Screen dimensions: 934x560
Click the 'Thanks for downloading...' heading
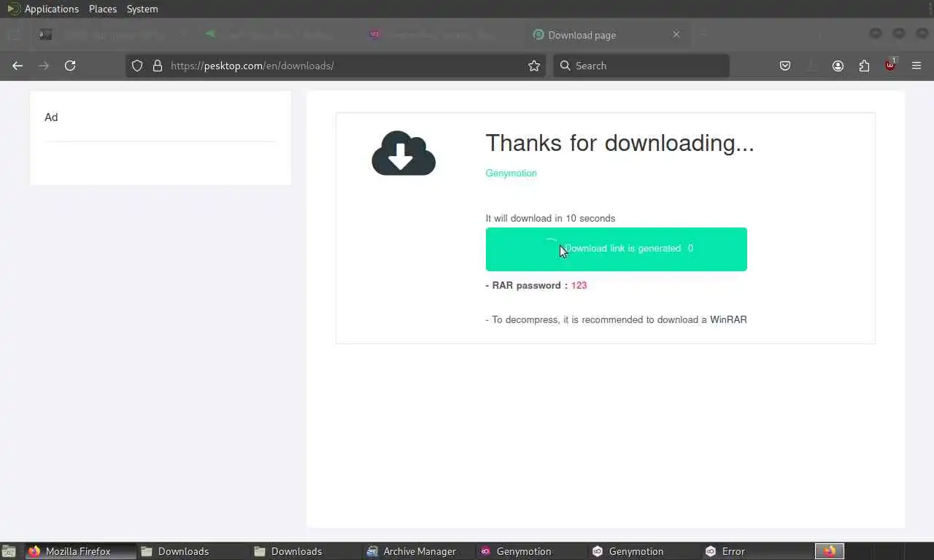[x=620, y=143]
